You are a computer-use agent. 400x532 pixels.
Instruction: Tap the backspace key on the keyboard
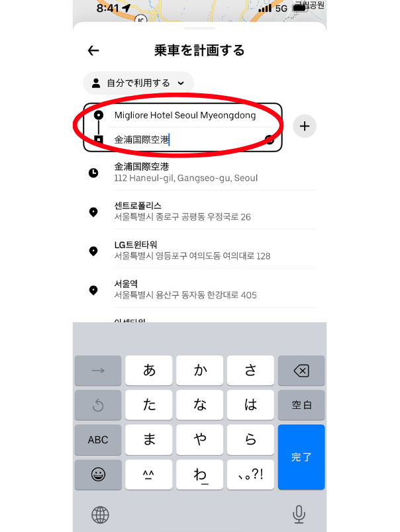coord(301,371)
